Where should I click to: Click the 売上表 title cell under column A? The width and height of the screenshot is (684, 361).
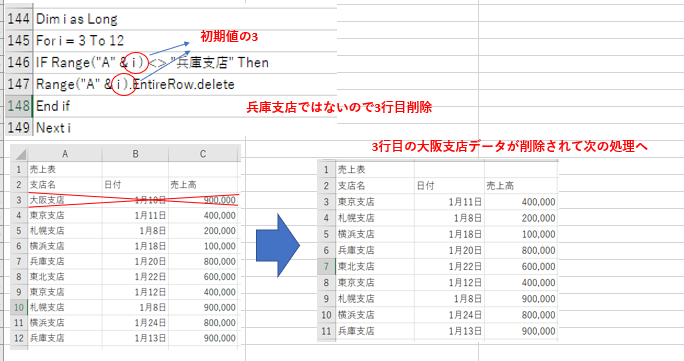tap(65, 169)
